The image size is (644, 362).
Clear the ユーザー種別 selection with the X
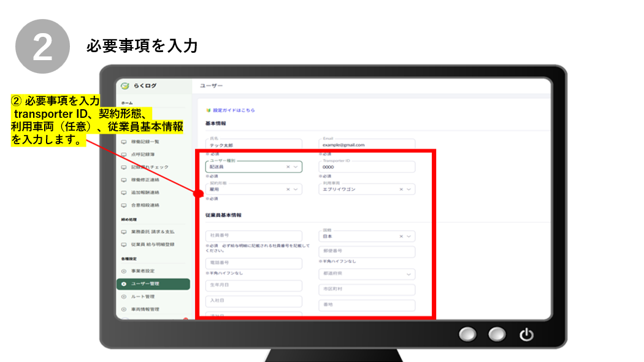point(288,167)
